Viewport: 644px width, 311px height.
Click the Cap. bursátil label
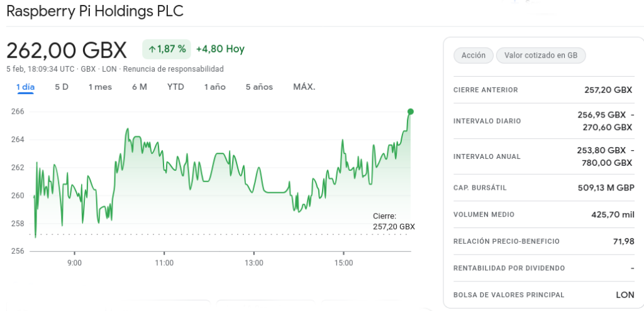pyautogui.click(x=480, y=187)
